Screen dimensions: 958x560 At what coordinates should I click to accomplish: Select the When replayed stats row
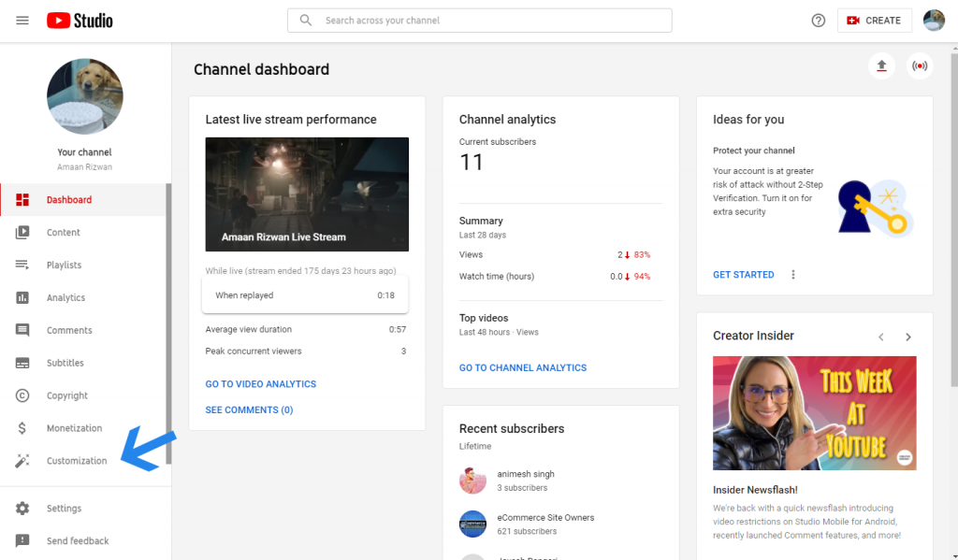(x=305, y=295)
